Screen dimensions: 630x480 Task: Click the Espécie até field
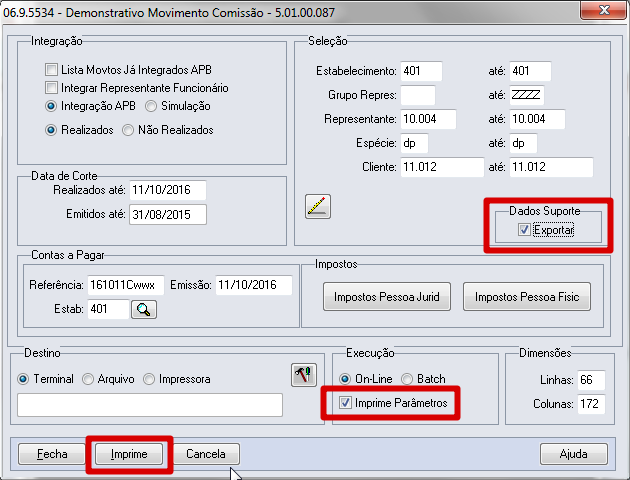[x=523, y=143]
